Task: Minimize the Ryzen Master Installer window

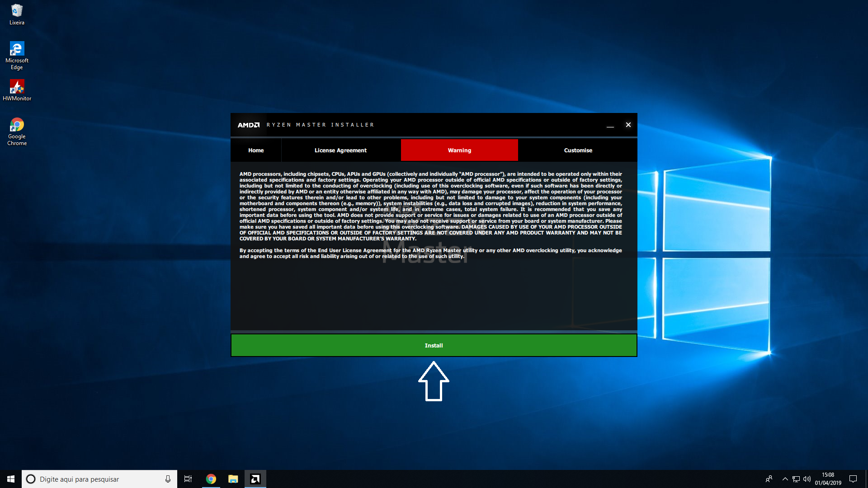Action: point(610,125)
